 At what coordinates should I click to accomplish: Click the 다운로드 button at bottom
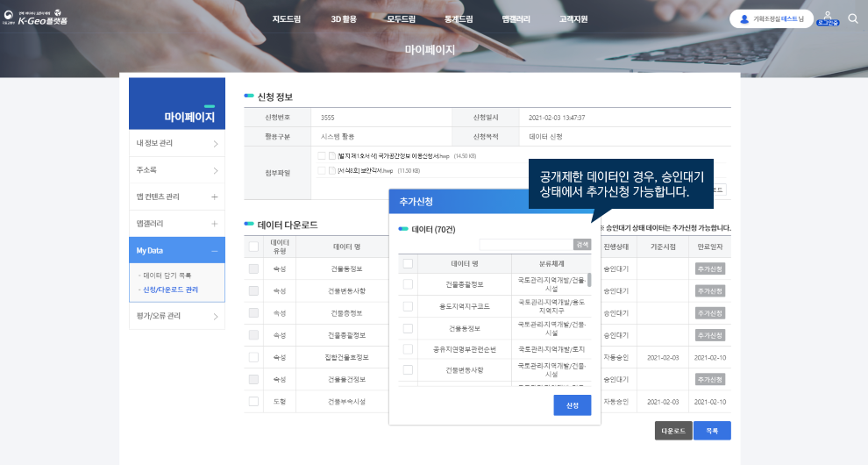pyautogui.click(x=672, y=432)
